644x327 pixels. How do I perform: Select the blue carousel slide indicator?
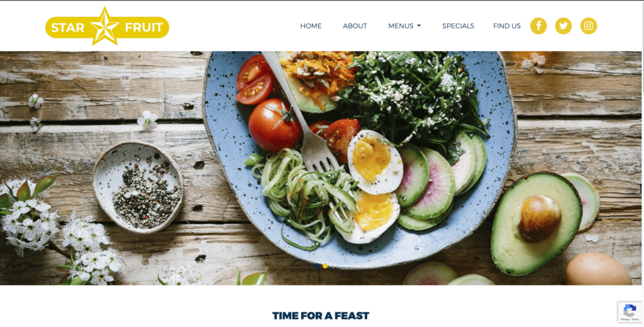tap(317, 266)
